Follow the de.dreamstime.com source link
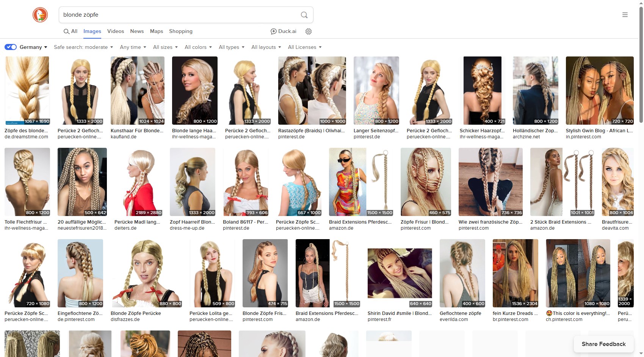Viewport: 644px width, 357px height. [26, 137]
